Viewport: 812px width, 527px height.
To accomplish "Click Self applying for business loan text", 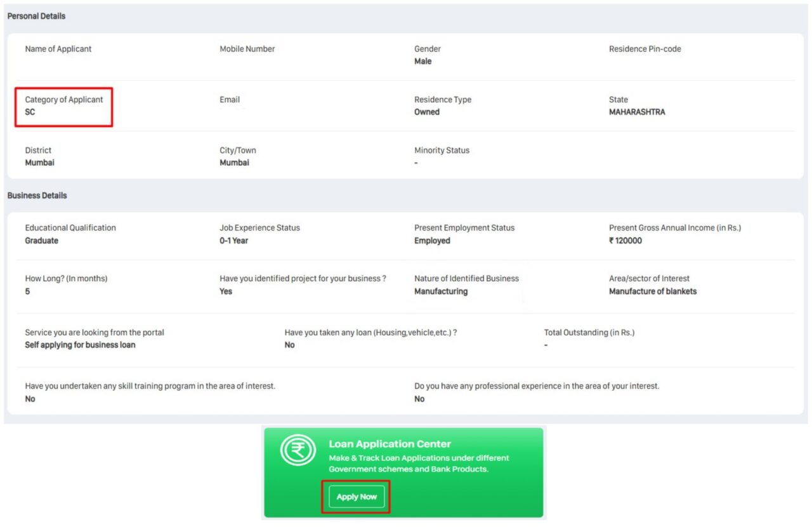I will [80, 345].
